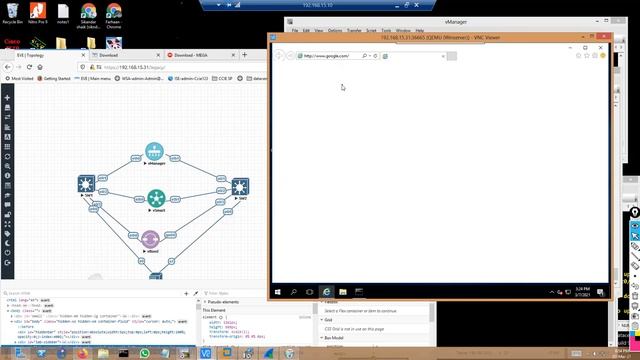640x360 pixels.
Task: Click the tag icon in EVE sidebar
Action: click(x=7, y=234)
